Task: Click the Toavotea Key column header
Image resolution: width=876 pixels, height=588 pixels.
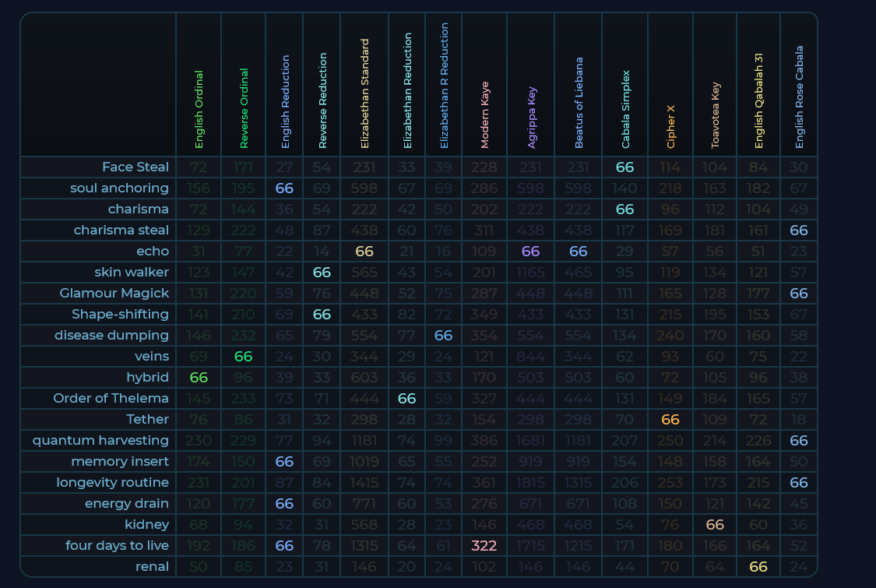Action: tap(715, 116)
